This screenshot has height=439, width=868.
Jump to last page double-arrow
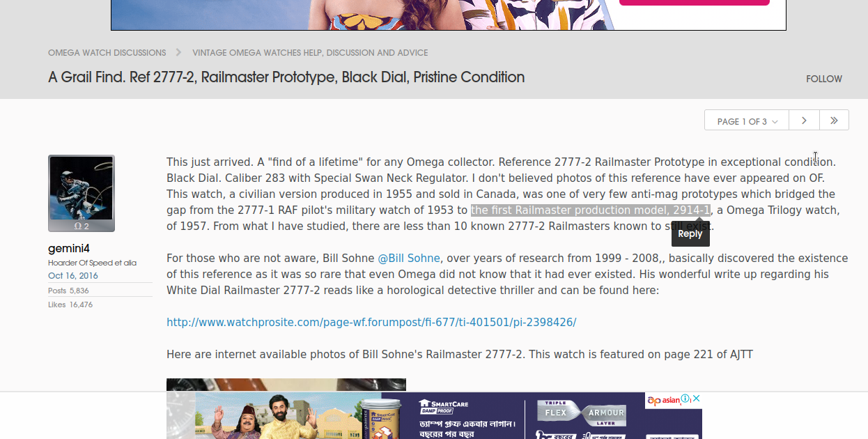[x=834, y=121]
